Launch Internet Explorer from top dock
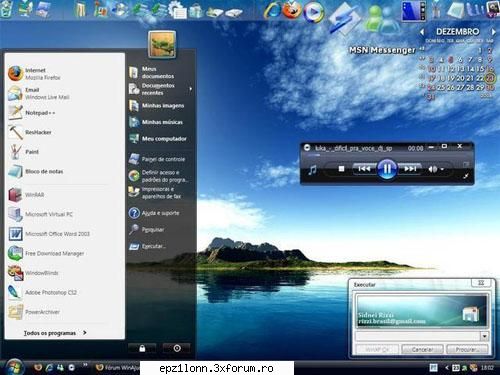Screen dimensions: 500x375 (x=272, y=10)
